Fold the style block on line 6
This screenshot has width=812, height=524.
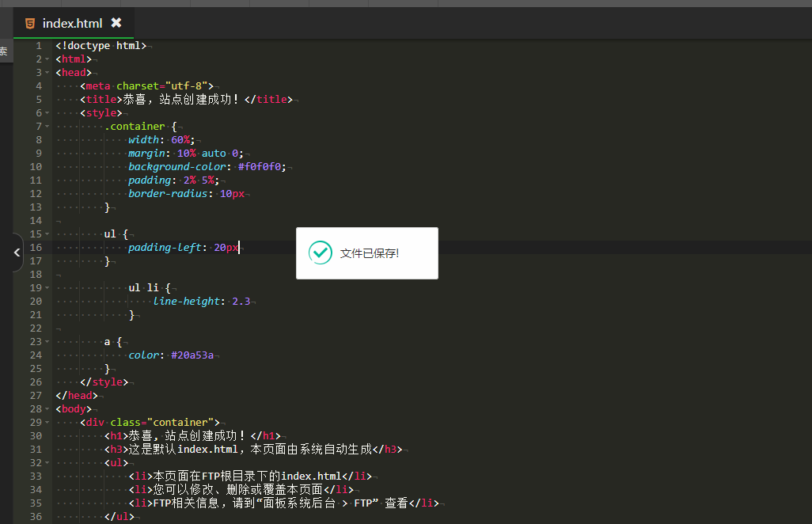tap(47, 113)
